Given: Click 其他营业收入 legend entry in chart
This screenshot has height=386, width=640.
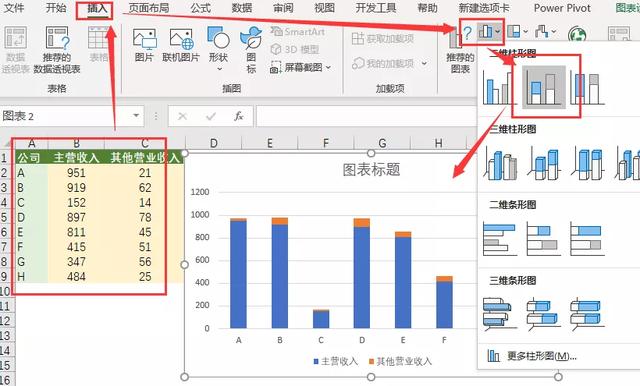Looking at the screenshot, I should [400, 362].
